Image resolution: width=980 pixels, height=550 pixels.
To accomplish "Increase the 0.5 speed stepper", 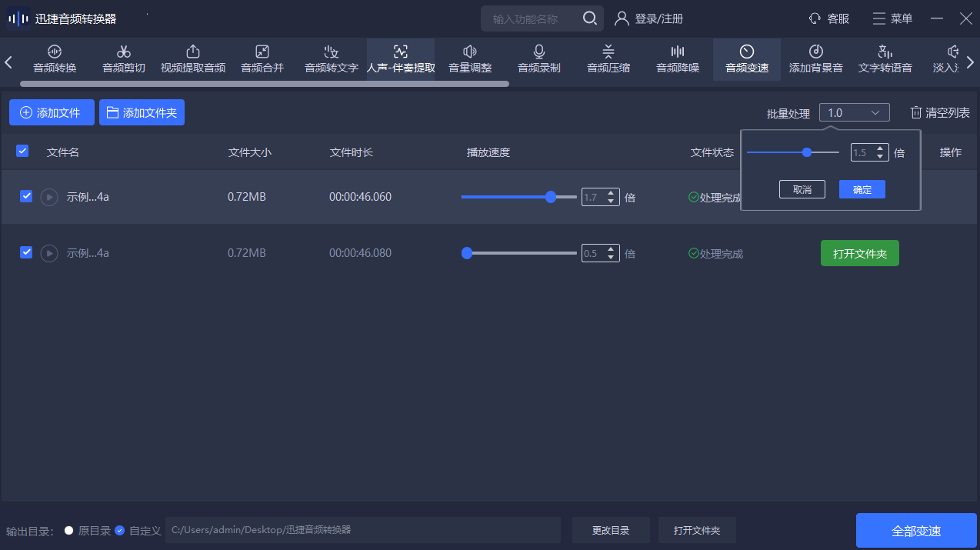I will (x=611, y=248).
